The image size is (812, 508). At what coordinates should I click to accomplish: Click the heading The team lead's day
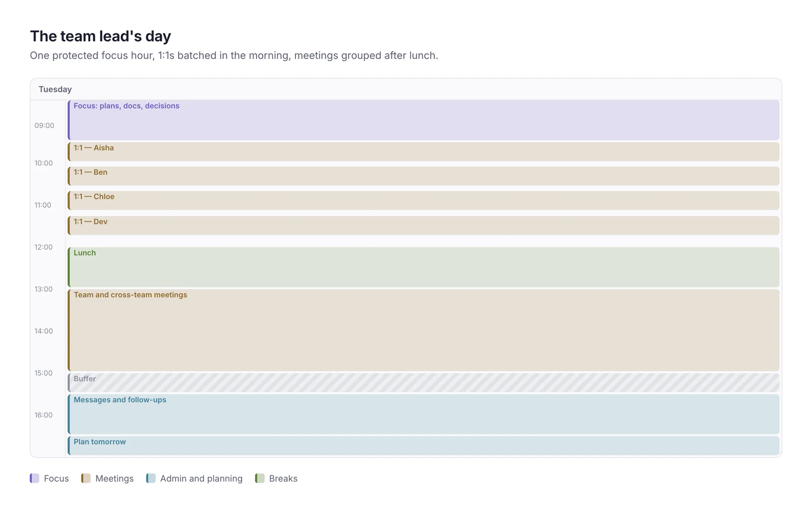[x=100, y=36]
